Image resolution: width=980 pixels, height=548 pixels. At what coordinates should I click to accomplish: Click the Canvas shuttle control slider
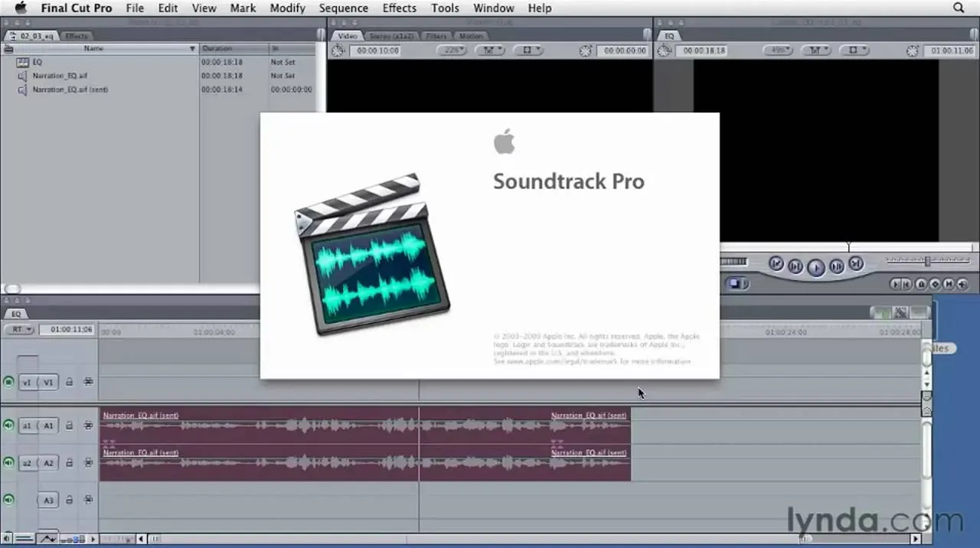pyautogui.click(x=927, y=261)
